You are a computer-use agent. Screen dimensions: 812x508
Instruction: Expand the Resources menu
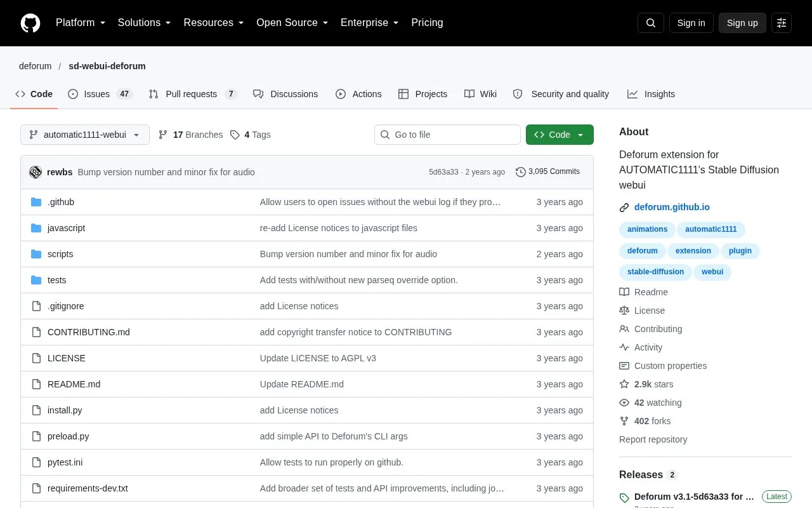click(x=214, y=23)
